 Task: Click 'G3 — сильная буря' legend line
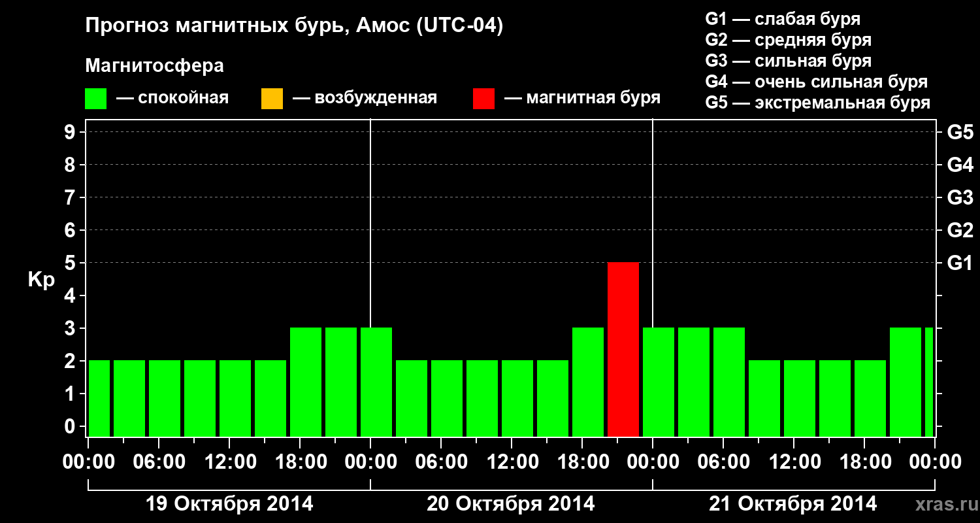pos(789,61)
